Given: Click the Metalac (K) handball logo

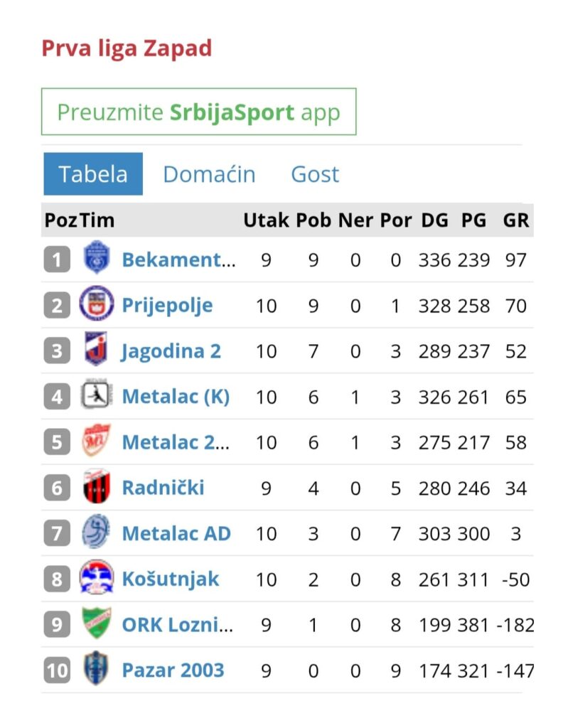Looking at the screenshot, I should [96, 395].
